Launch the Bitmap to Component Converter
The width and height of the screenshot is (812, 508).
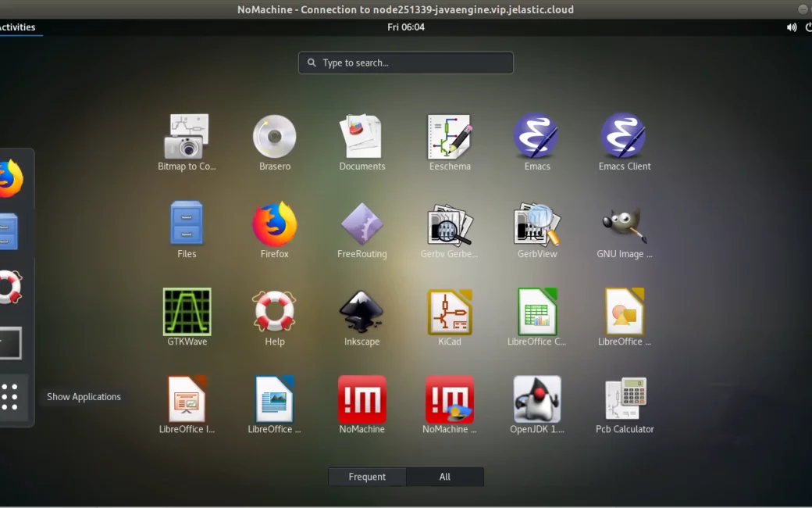tap(187, 137)
